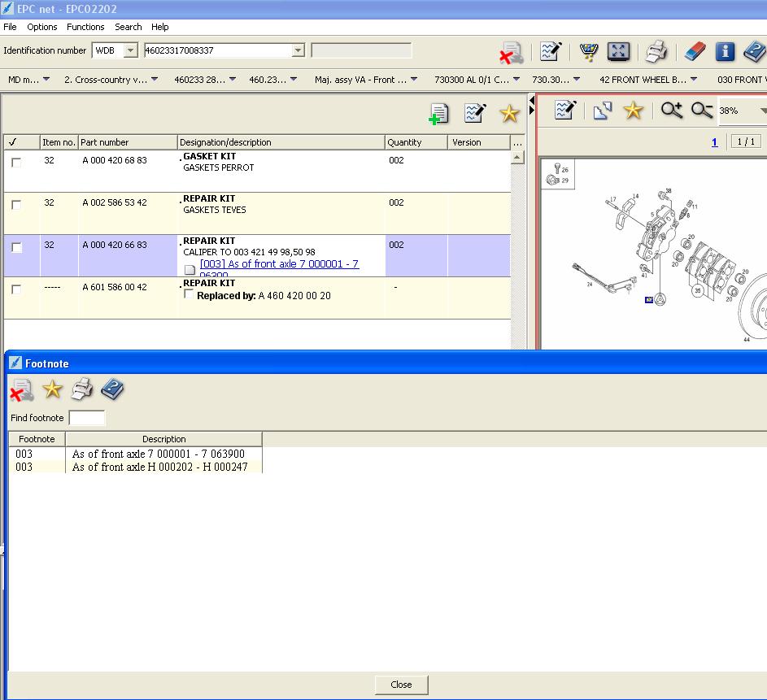The image size is (767, 700).
Task: Click the shopping cart icon in top toolbar
Action: tap(589, 52)
